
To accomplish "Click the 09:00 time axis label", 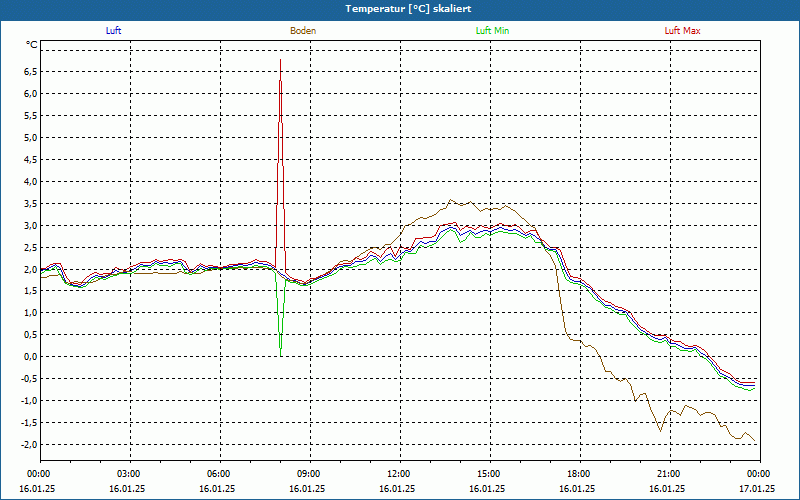I will (310, 474).
